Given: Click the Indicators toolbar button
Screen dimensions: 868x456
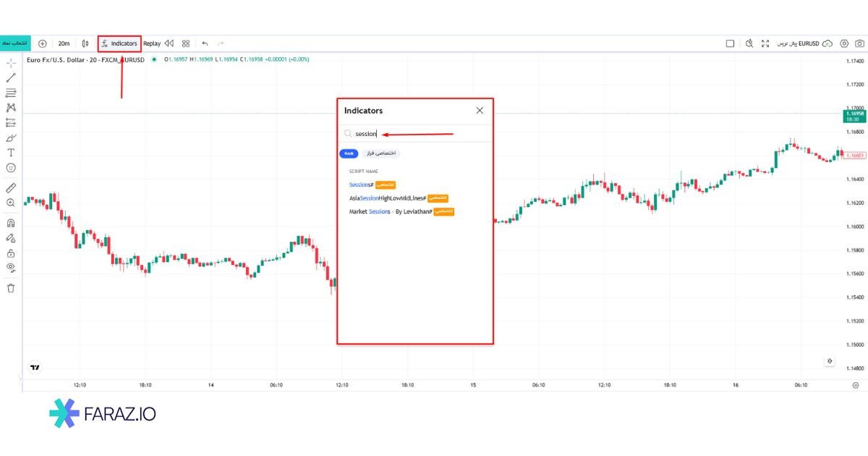Looking at the screenshot, I should [x=119, y=43].
